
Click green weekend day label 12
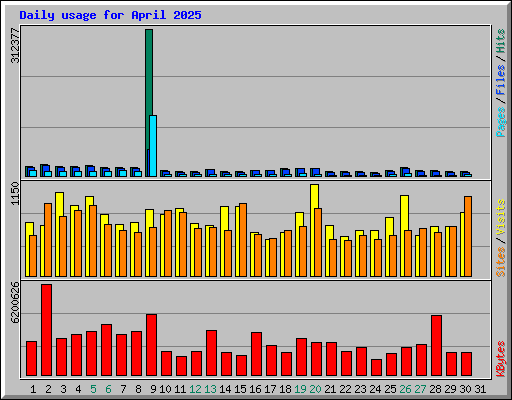(x=195, y=389)
